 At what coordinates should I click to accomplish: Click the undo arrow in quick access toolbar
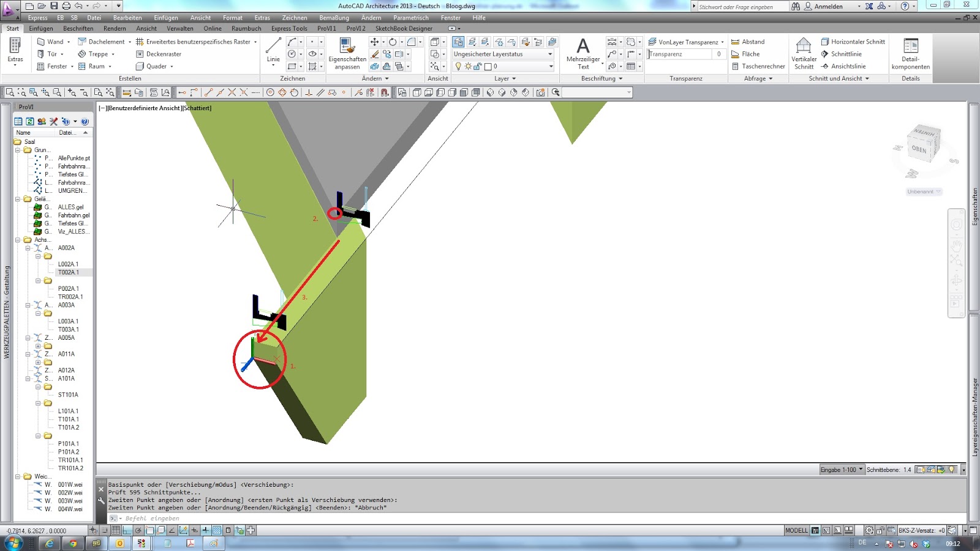pos(78,6)
